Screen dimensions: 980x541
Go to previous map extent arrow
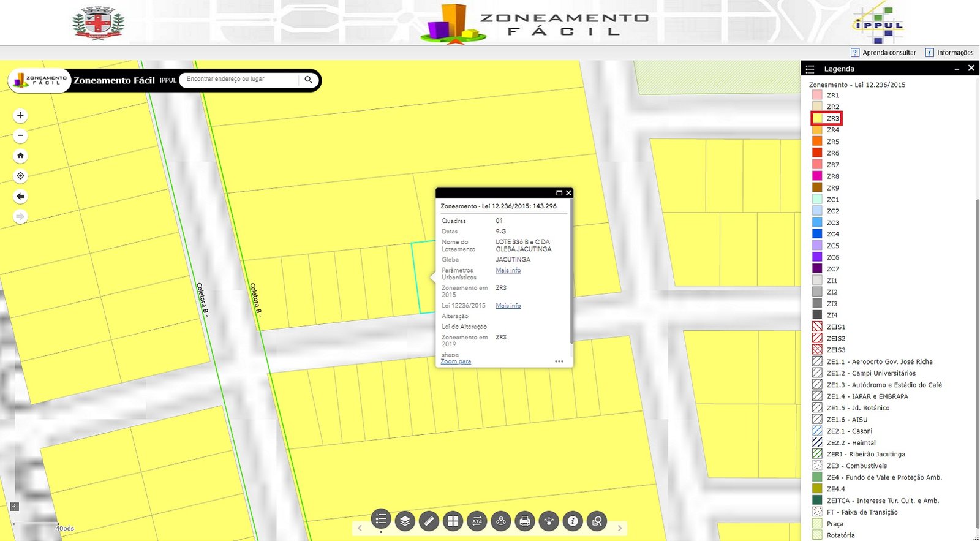click(20, 197)
